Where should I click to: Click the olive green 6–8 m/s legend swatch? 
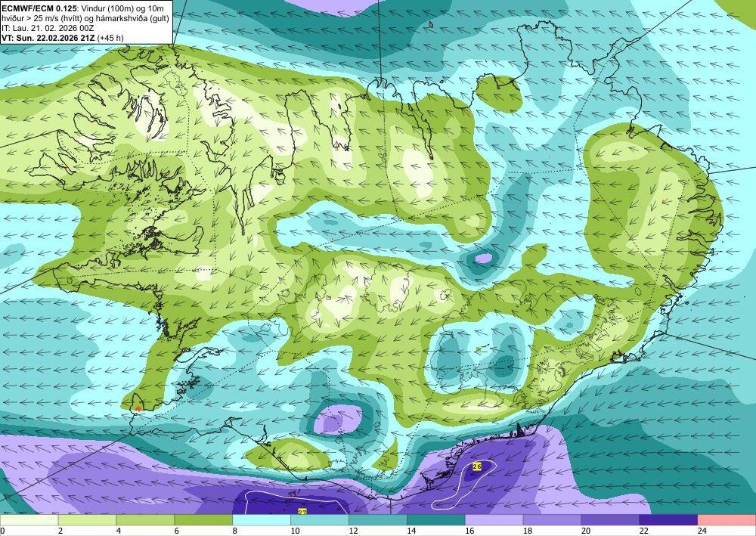point(203,520)
